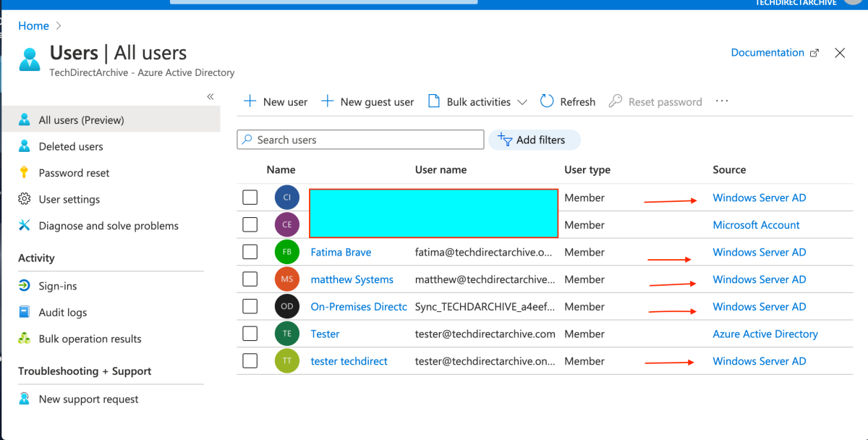The height and width of the screenshot is (440, 868).
Task: Click the Add filters button
Action: 535,140
